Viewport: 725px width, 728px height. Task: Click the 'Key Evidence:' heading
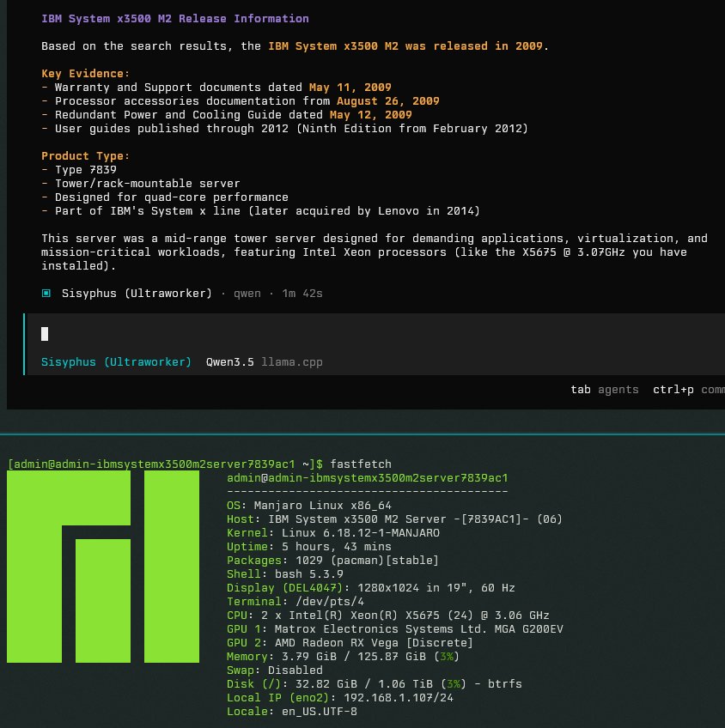[x=85, y=73]
